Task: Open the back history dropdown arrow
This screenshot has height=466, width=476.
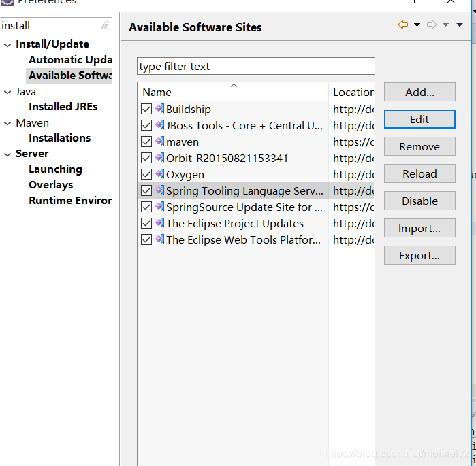Action: [x=417, y=25]
